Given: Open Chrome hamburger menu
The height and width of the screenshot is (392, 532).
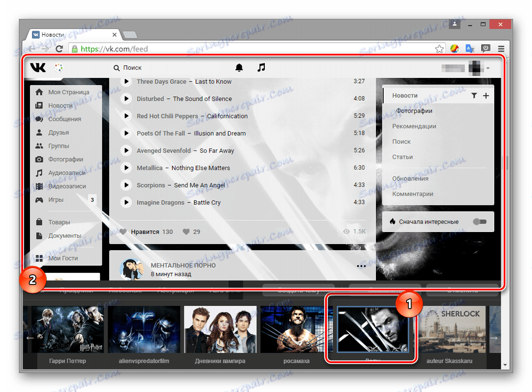Looking at the screenshot, I should [x=501, y=49].
